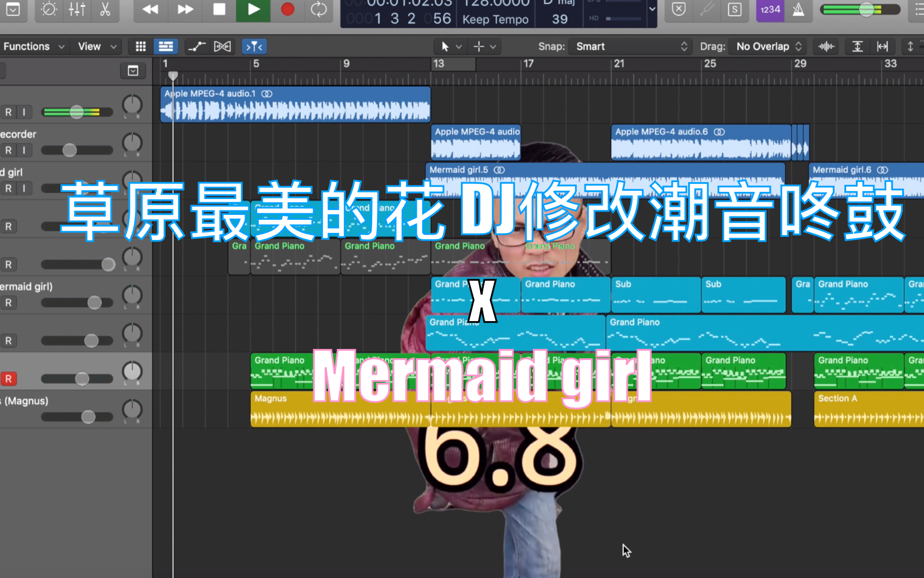This screenshot has height=578, width=924.
Task: Select the (Magnus) drummer track header
Action: point(76,409)
